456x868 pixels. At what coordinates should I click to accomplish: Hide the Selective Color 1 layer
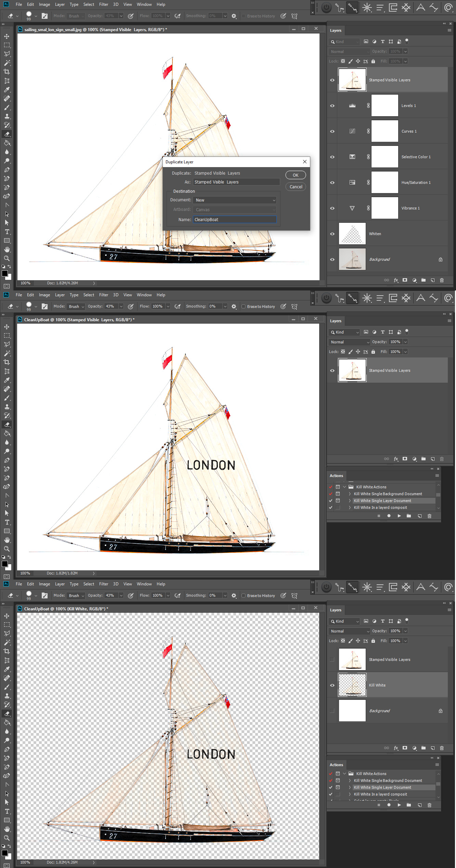332,157
